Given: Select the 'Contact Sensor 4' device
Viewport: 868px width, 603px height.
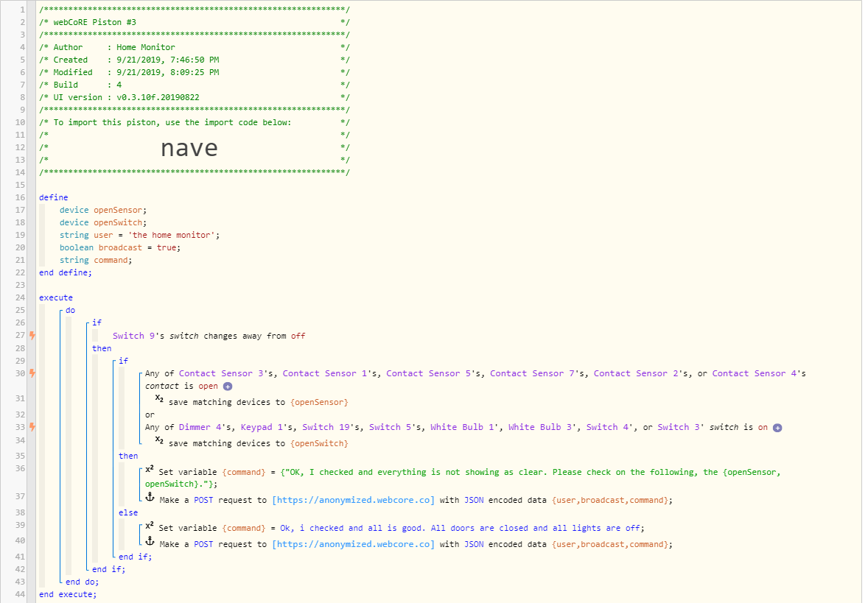Looking at the screenshot, I should [x=755, y=373].
